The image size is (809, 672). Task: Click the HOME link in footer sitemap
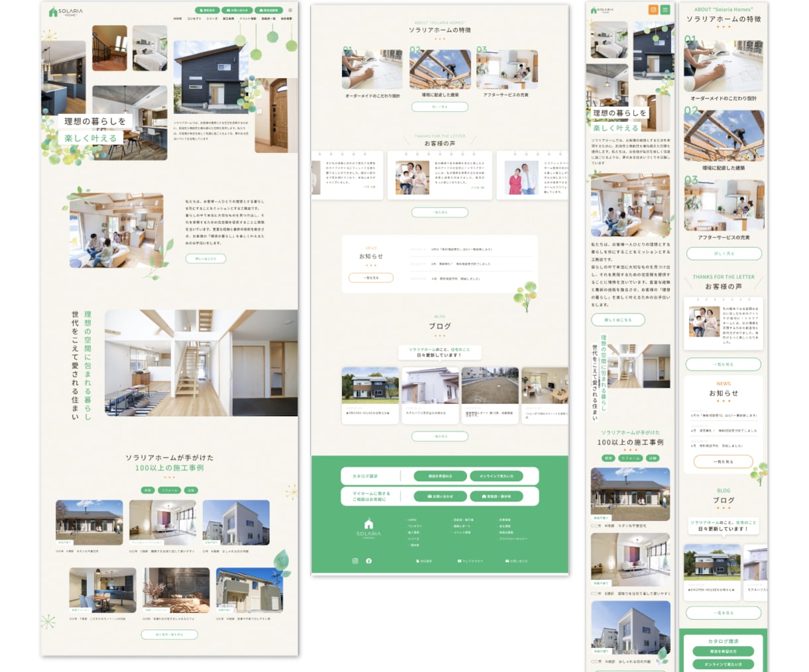[412, 520]
